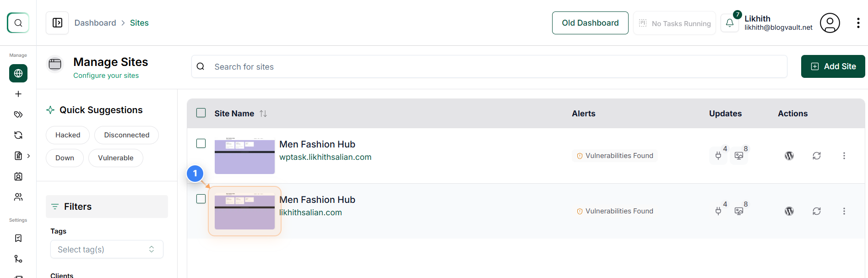Image resolution: width=868 pixels, height=278 pixels.
Task: Click the bookmark settings icon in sidebar
Action: click(18, 238)
